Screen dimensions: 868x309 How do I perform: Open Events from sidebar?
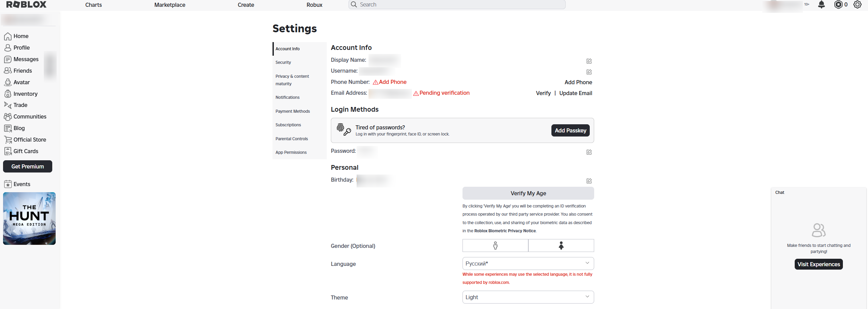(17, 184)
